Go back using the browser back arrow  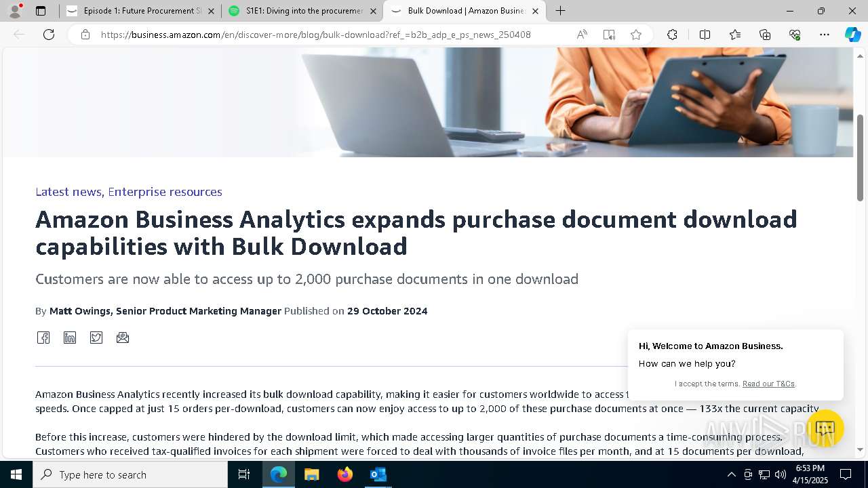[19, 35]
